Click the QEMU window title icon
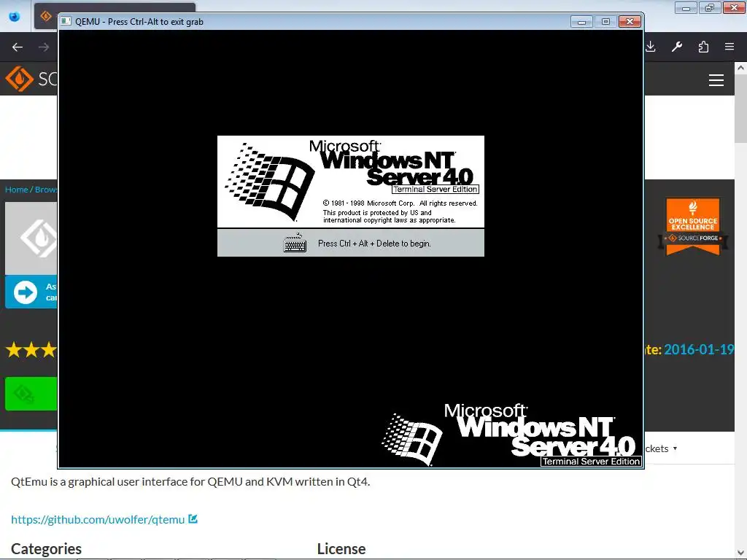 [66, 21]
